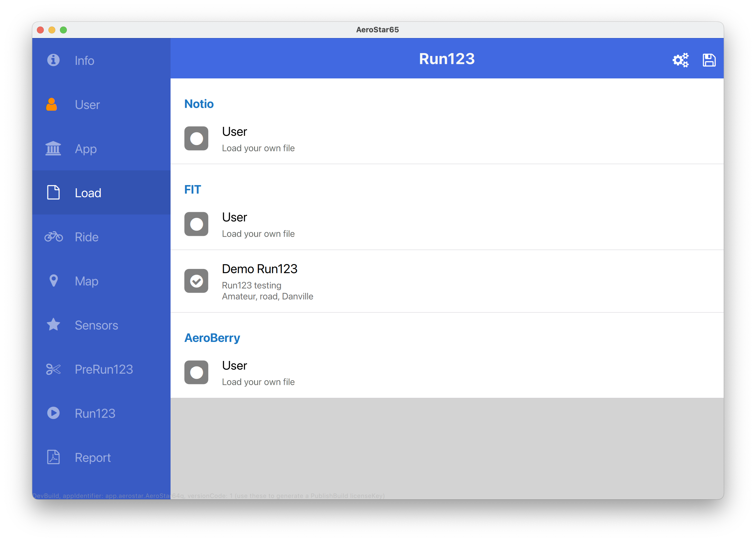The height and width of the screenshot is (542, 756).
Task: Select the Notio User radio button
Action: [x=196, y=138]
